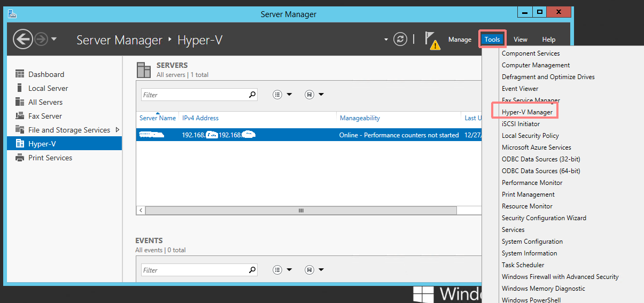Click the Refresh icon in header
The height and width of the screenshot is (303, 644).
400,39
